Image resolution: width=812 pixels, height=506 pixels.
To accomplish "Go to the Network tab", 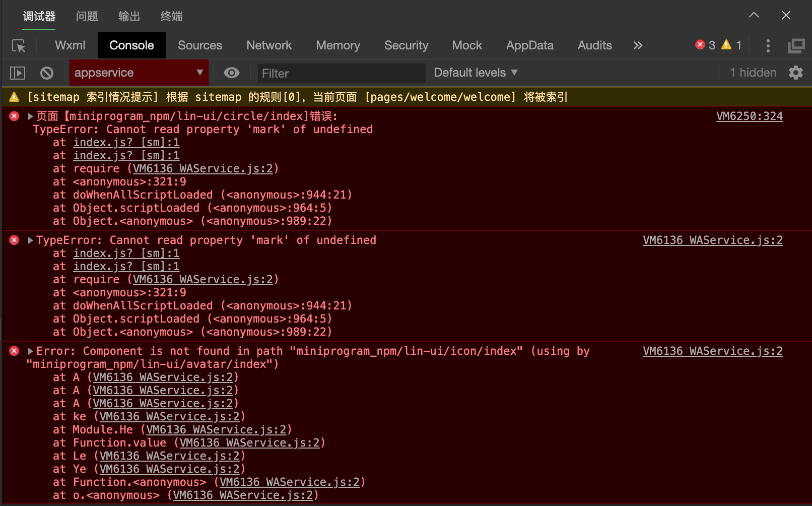I will tap(269, 45).
